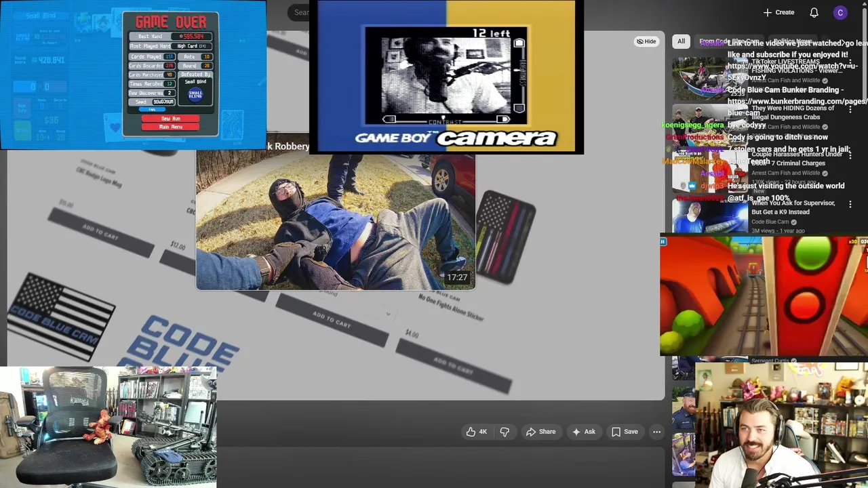The height and width of the screenshot is (488, 868).
Task: Click Add to Cart under $4.00 sticker
Action: tap(453, 366)
